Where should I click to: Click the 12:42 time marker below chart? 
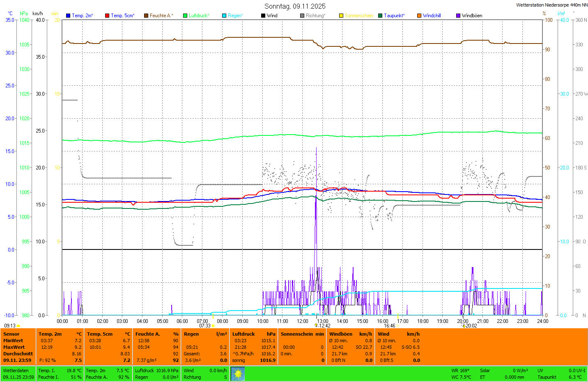coord(324,326)
